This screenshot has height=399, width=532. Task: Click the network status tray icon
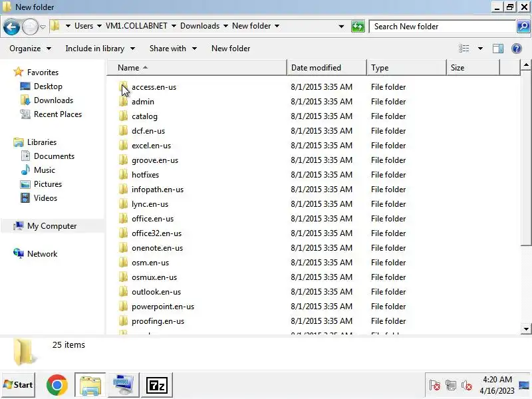coord(451,386)
